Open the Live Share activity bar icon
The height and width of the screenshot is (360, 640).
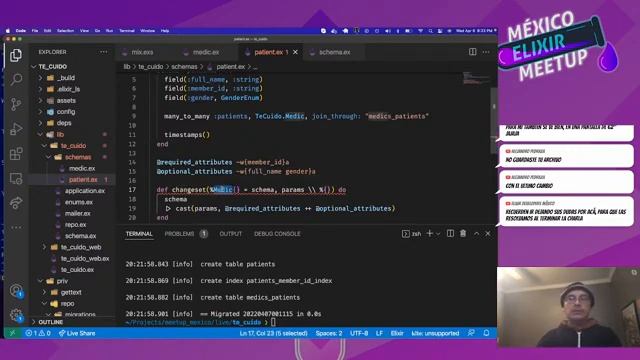pyautogui.click(x=16, y=203)
